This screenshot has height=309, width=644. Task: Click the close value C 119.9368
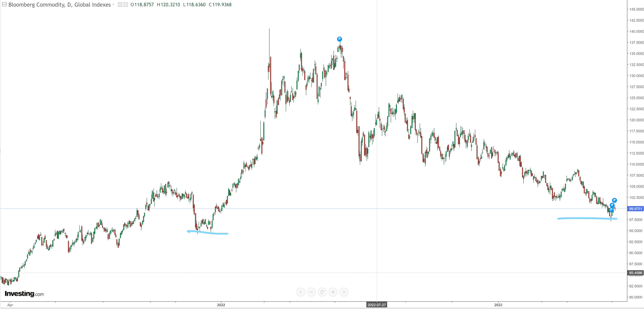pos(220,5)
